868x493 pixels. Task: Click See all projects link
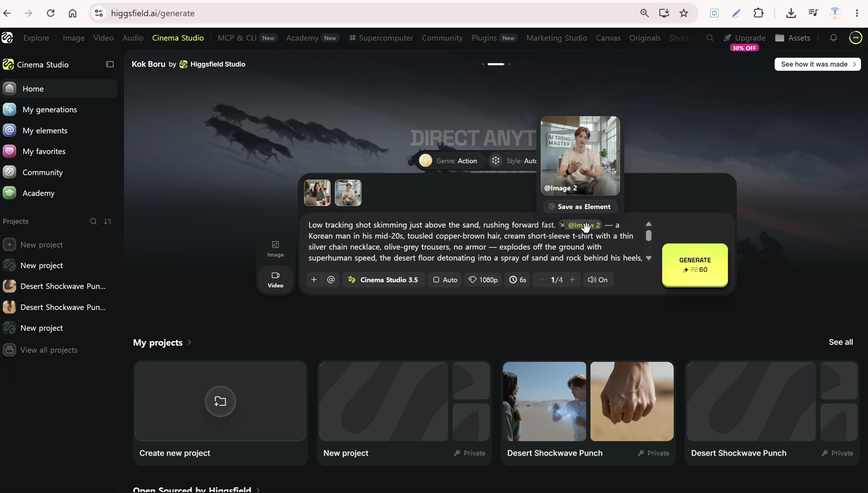click(x=841, y=342)
